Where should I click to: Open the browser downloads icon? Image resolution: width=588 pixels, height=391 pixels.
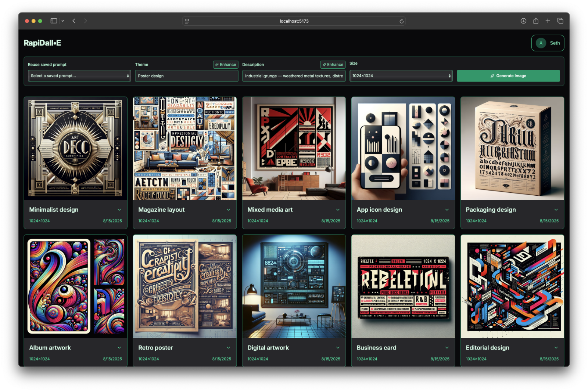coord(523,21)
